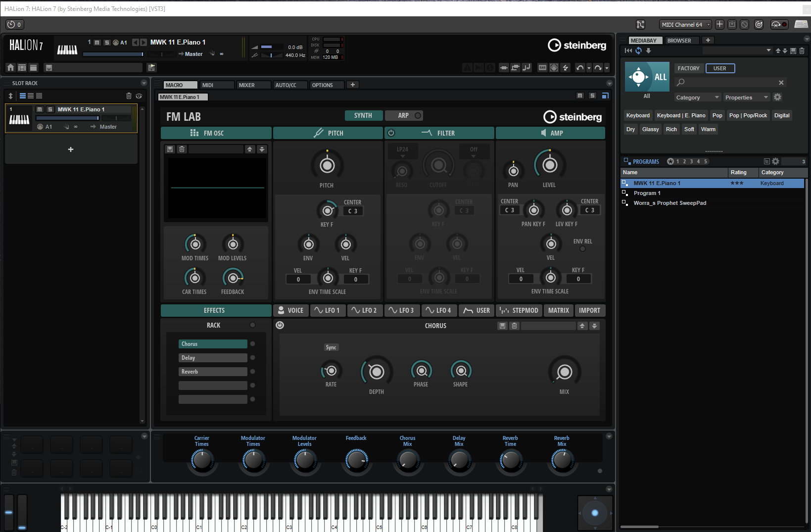Enable the Delay effect slot indicator
This screenshot has height=532, width=811.
pos(252,358)
